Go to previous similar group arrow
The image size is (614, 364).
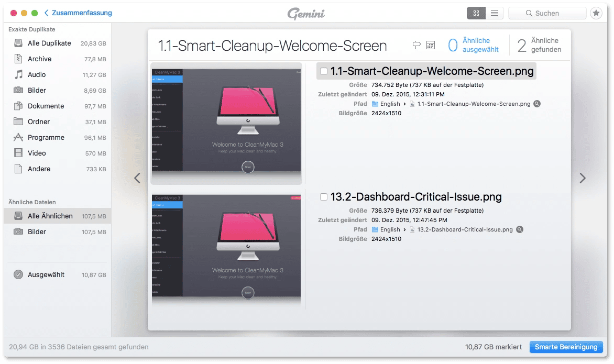point(137,178)
